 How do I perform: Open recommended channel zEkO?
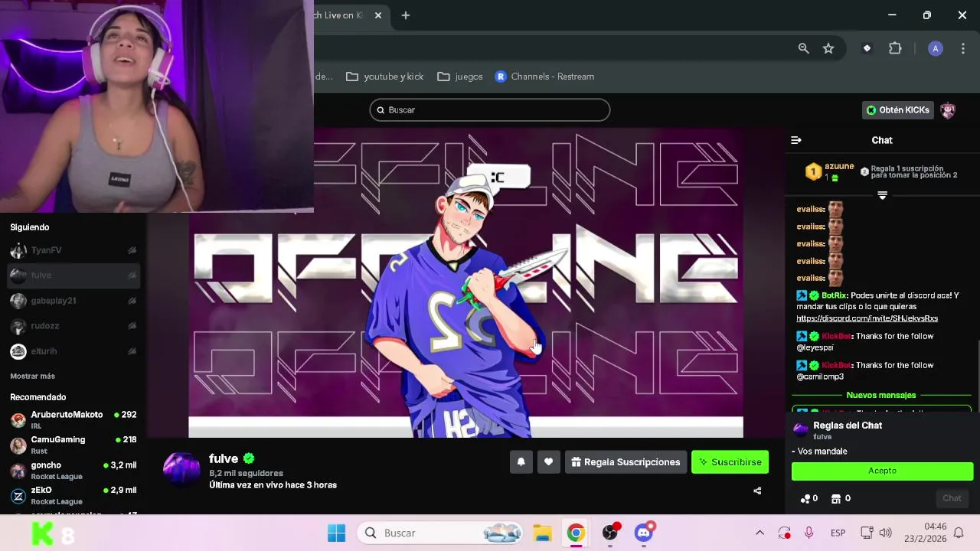[x=73, y=496]
